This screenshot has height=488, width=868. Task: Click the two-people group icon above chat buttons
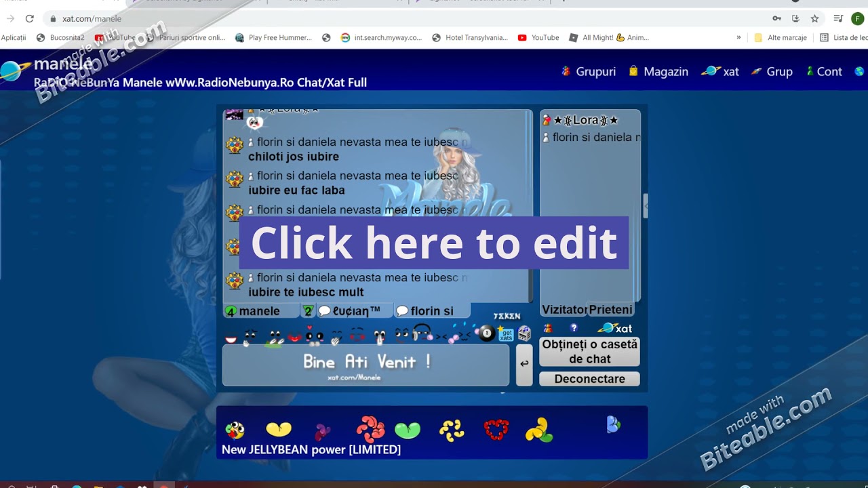click(x=548, y=328)
